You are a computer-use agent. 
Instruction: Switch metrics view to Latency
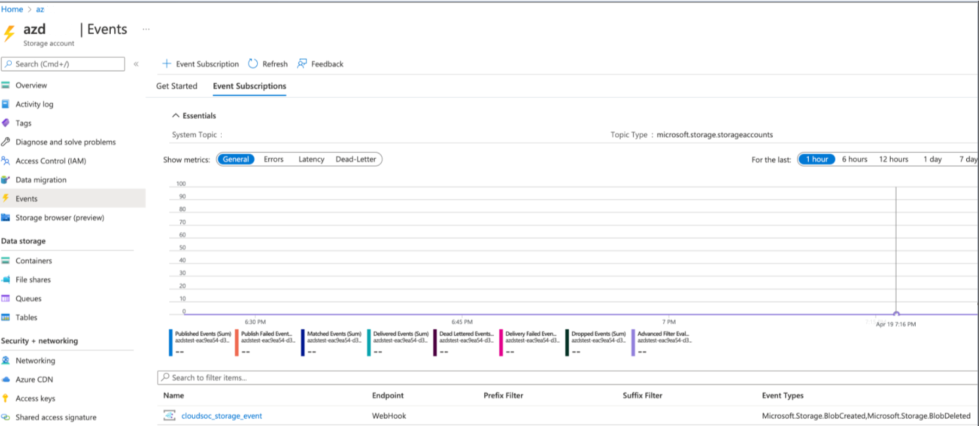click(311, 160)
